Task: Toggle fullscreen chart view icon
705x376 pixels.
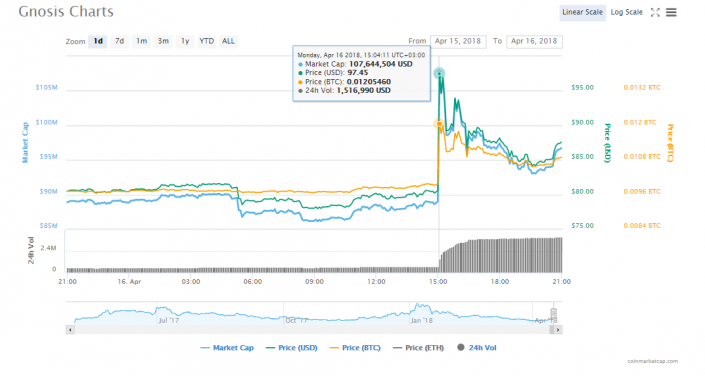Action: [655, 13]
